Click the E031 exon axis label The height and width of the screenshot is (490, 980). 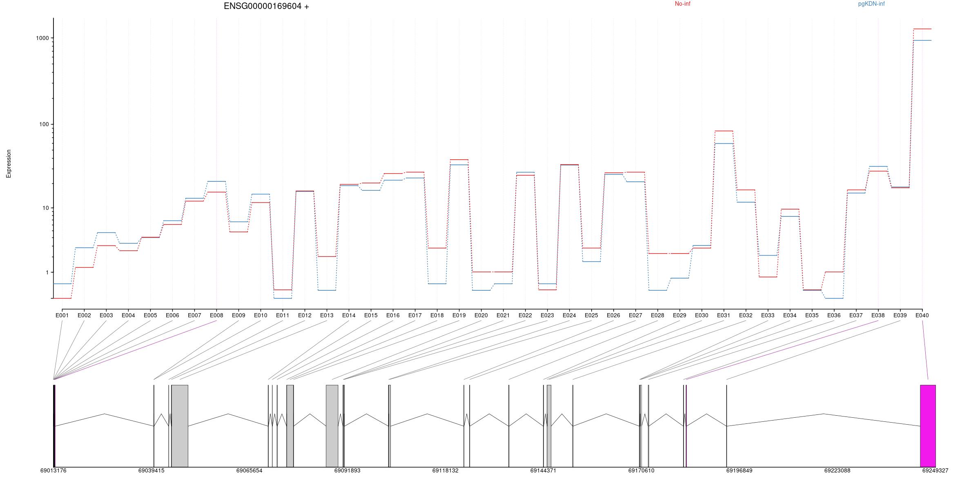click(x=724, y=315)
